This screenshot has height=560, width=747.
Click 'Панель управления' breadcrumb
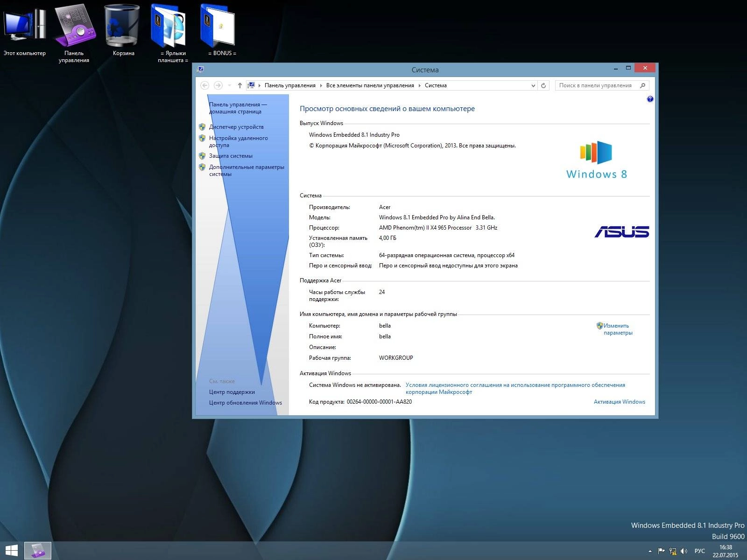tap(290, 85)
